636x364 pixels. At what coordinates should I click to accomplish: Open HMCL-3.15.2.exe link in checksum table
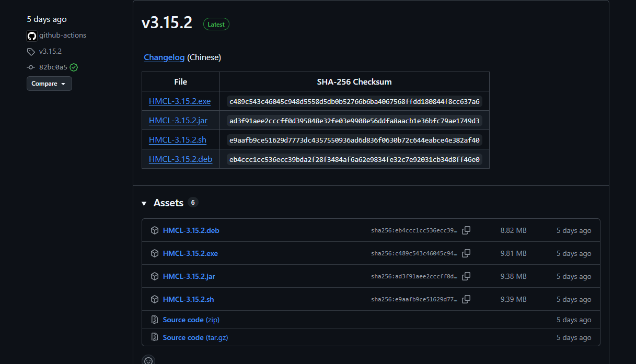180,101
